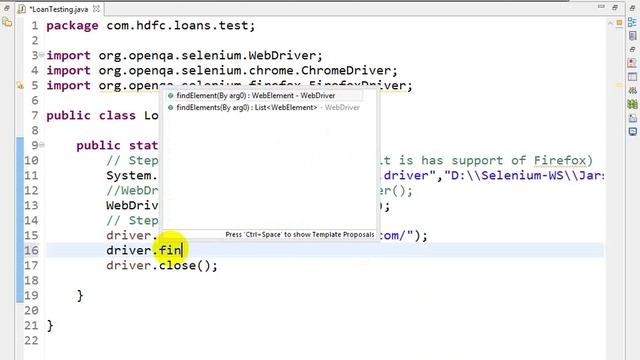Click line number 16 in the gutter
640x360 pixels.
pyautogui.click(x=31, y=250)
